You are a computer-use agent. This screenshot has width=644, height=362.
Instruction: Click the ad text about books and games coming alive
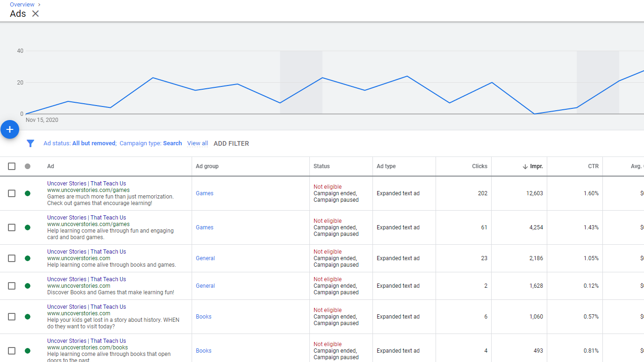[x=112, y=265]
